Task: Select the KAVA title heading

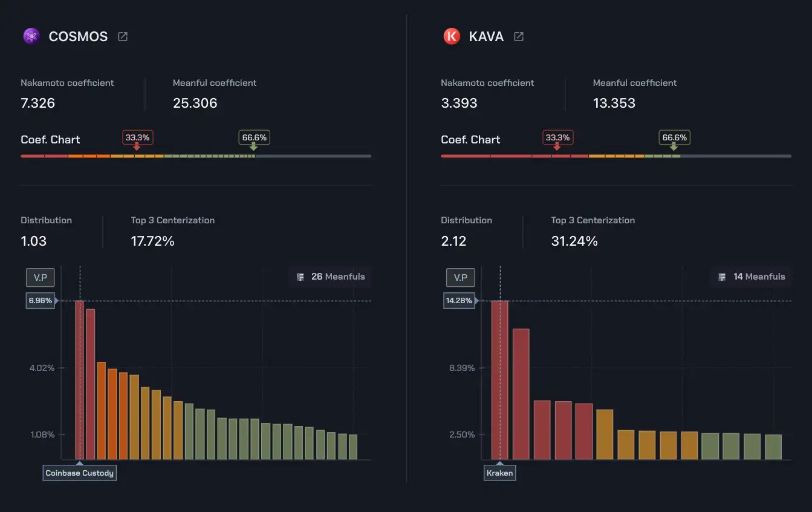Action: pyautogui.click(x=486, y=36)
